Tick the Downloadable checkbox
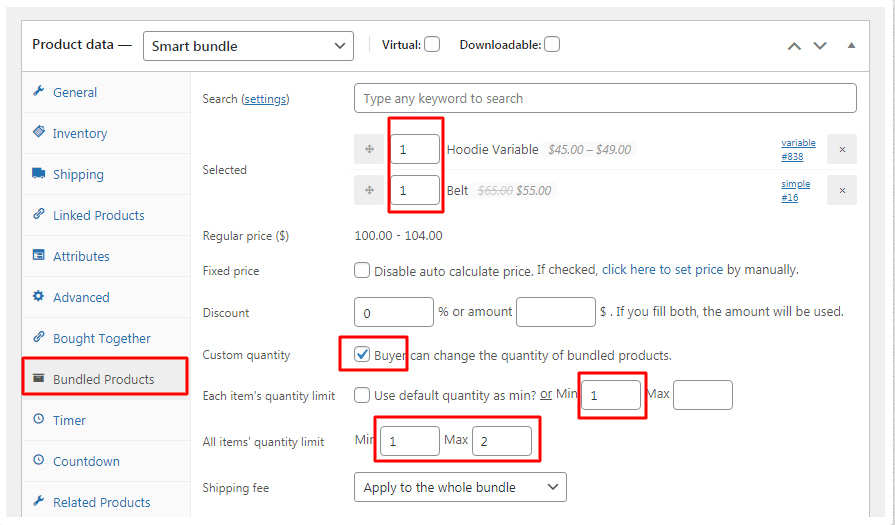The image size is (895, 525). (x=552, y=44)
